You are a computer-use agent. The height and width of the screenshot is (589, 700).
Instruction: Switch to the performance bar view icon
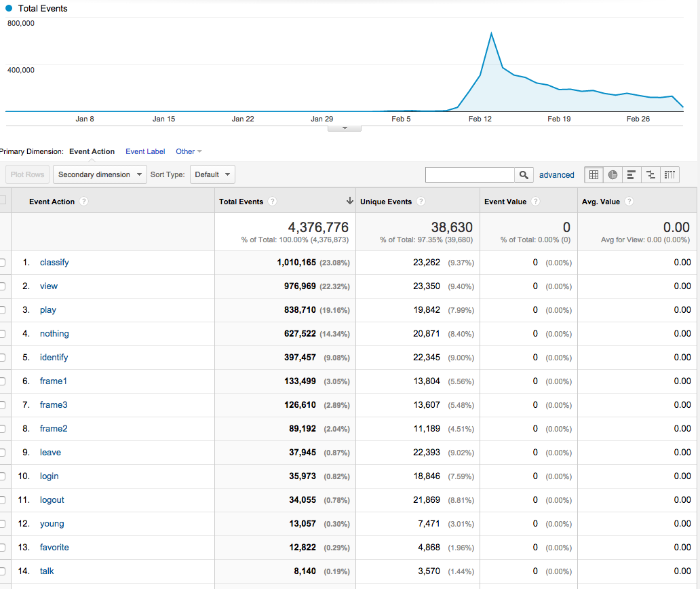(x=631, y=174)
